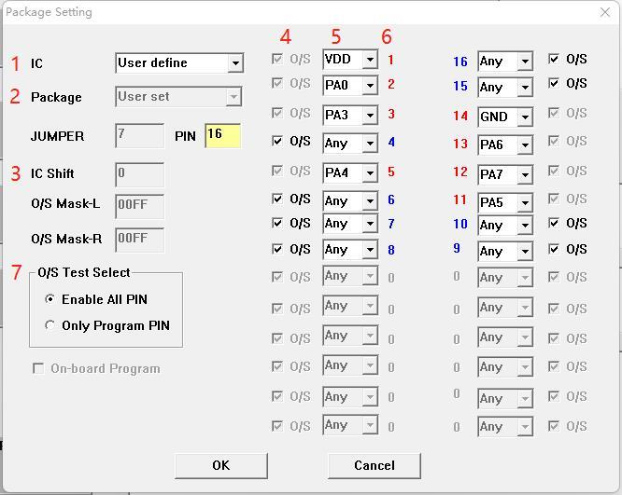The height and width of the screenshot is (496, 622).
Task: Open the Package dropdown showing User set
Action: 179,96
